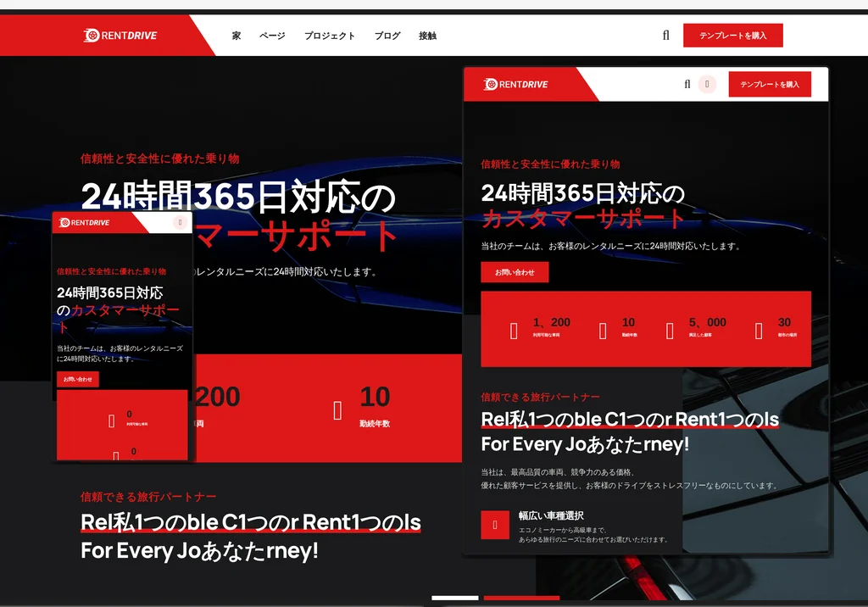Toggle the hamburger menu in tablet preview

pyautogui.click(x=709, y=84)
